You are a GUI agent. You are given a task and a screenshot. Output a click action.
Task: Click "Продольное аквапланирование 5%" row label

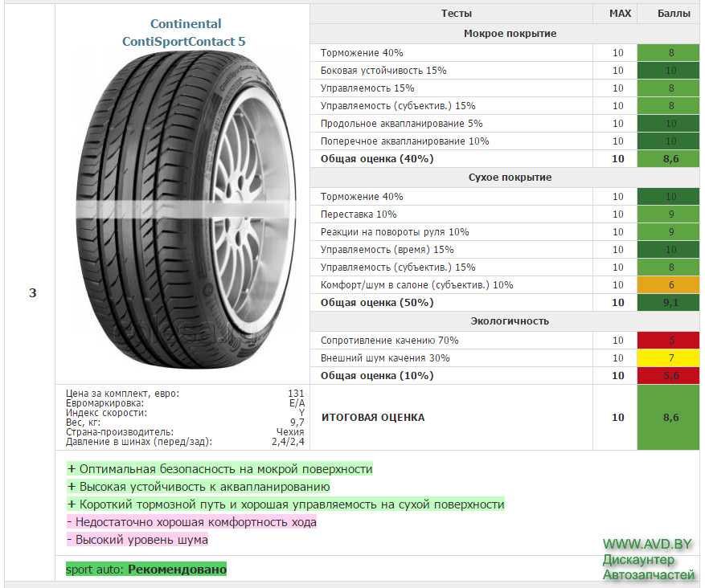point(401,124)
